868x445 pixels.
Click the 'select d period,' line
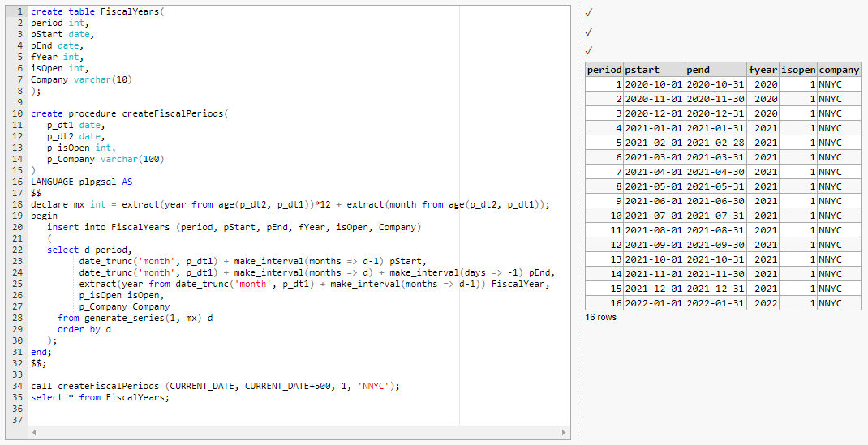[90, 250]
